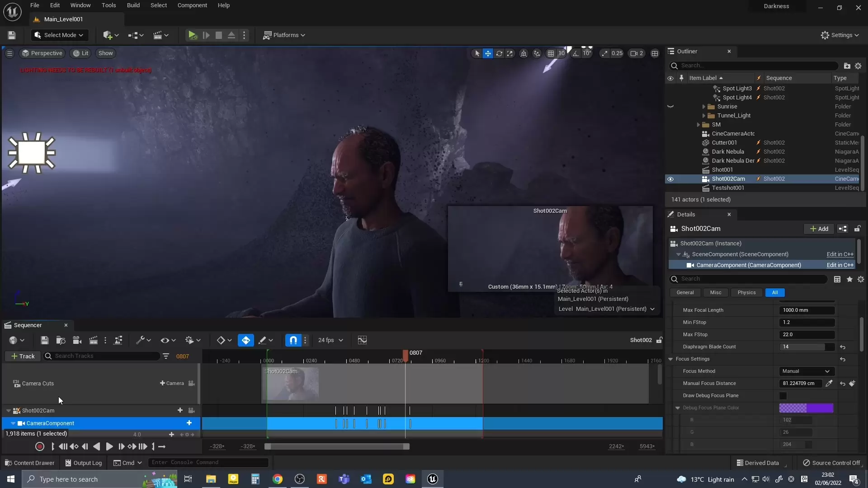The image size is (868, 488).
Task: Click the green Play level button
Action: [x=192, y=35]
